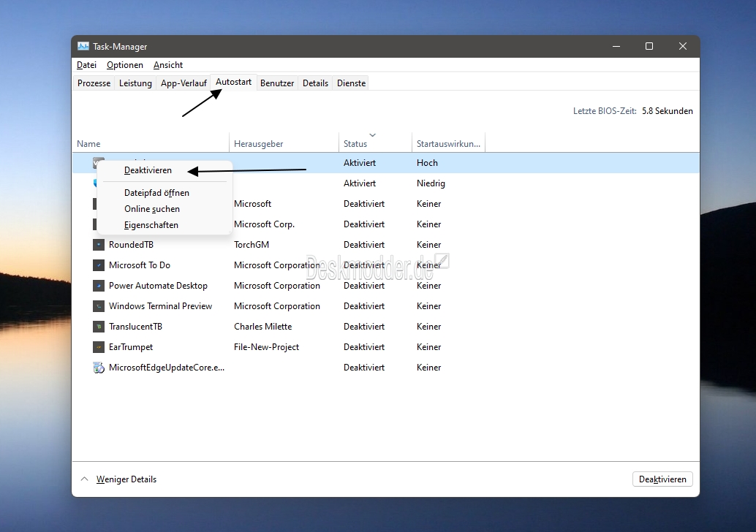Maximize the Task-Manager window
This screenshot has width=756, height=532.
point(649,46)
